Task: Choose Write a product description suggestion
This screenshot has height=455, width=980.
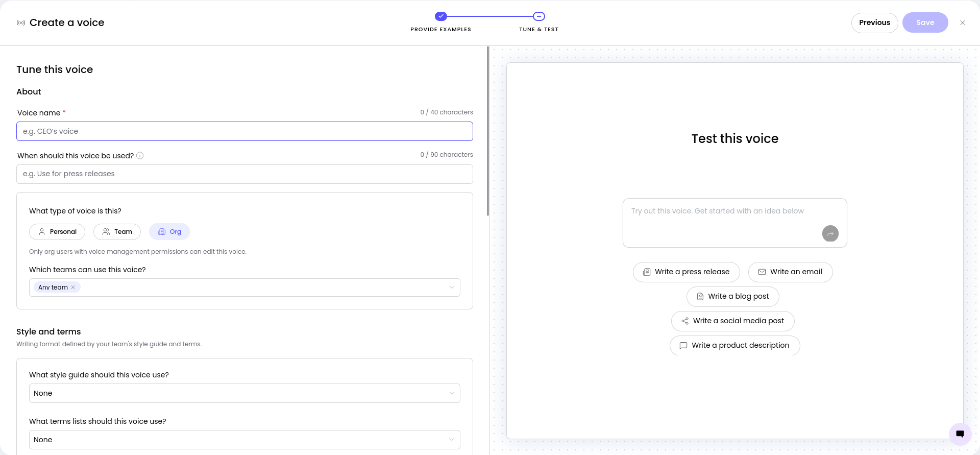Action: [x=734, y=346]
